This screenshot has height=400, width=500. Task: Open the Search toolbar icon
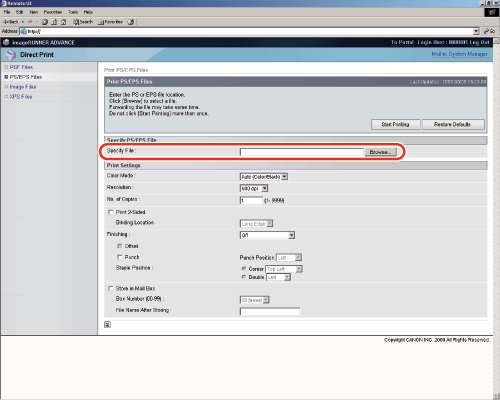pyautogui.click(x=83, y=22)
